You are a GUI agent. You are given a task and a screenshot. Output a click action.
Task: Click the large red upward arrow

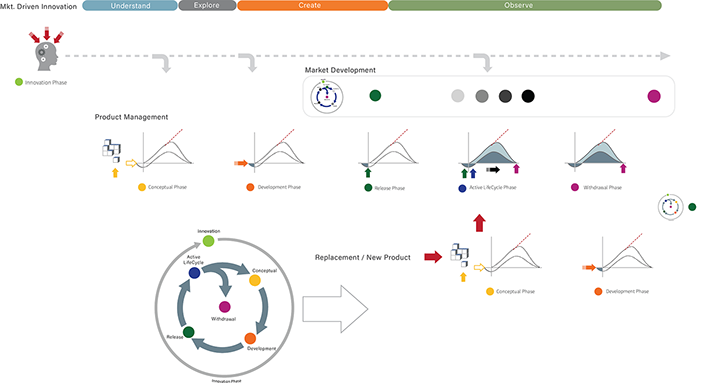coord(479,223)
